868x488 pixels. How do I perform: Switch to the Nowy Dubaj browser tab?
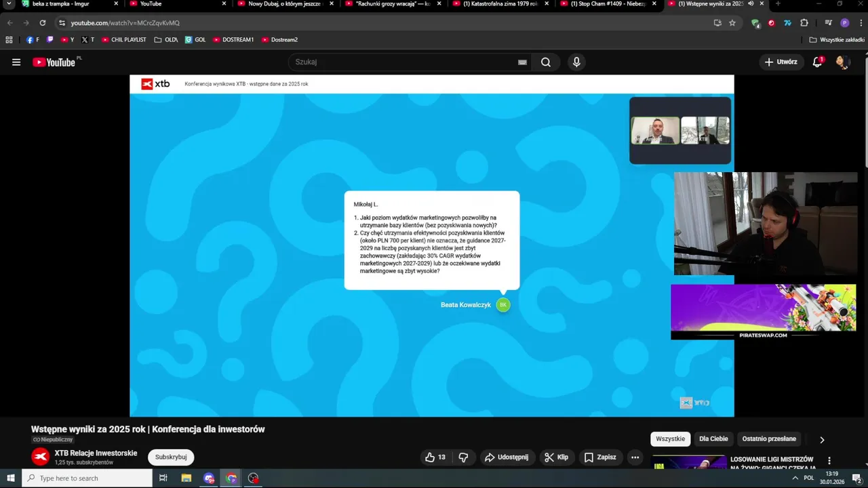[x=283, y=4]
